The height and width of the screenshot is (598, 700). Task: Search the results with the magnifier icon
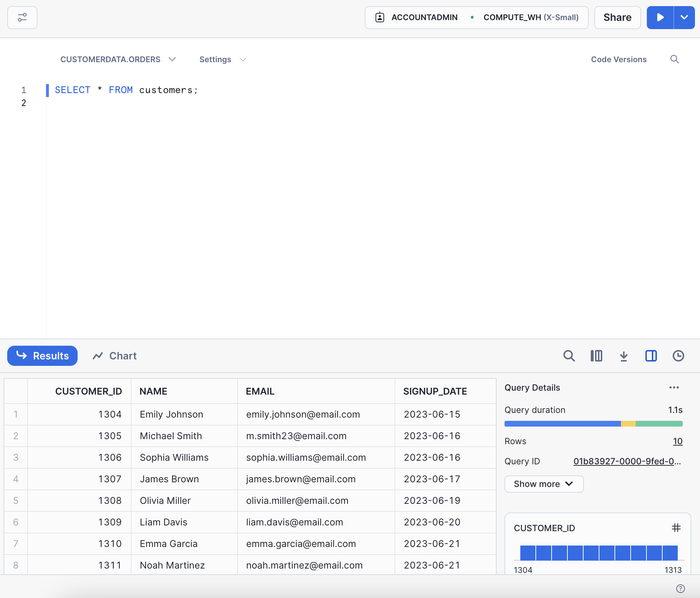pyautogui.click(x=569, y=356)
